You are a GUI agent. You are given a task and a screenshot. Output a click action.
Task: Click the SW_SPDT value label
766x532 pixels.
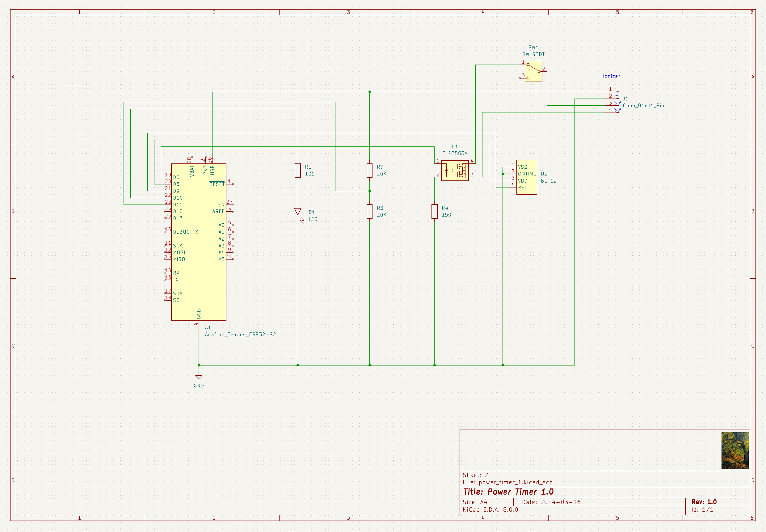(533, 54)
